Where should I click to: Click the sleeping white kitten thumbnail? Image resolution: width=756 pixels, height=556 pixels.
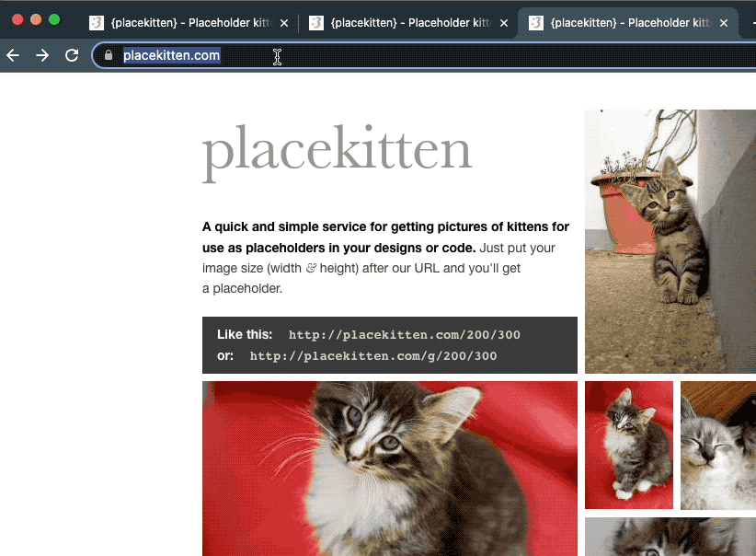tap(718, 445)
